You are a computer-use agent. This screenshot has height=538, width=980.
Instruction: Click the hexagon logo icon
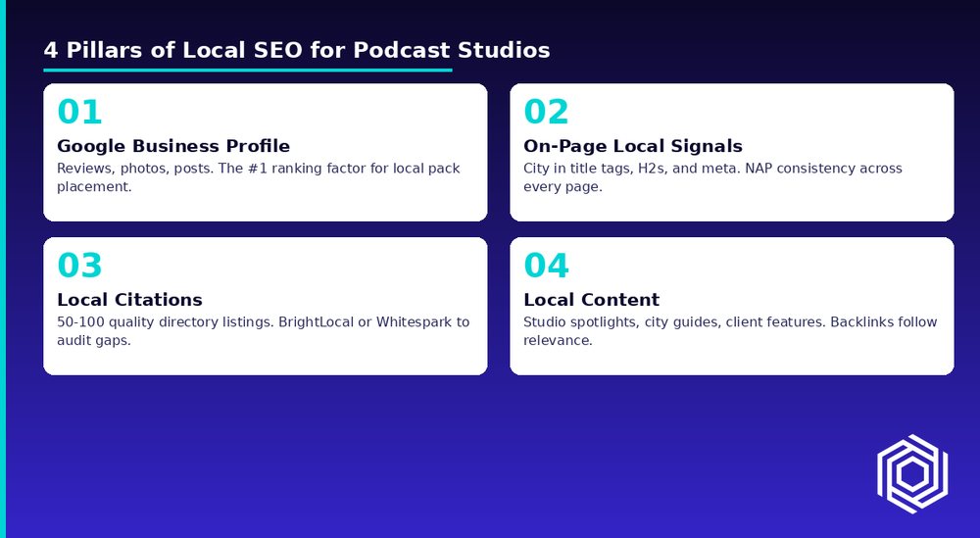click(911, 474)
